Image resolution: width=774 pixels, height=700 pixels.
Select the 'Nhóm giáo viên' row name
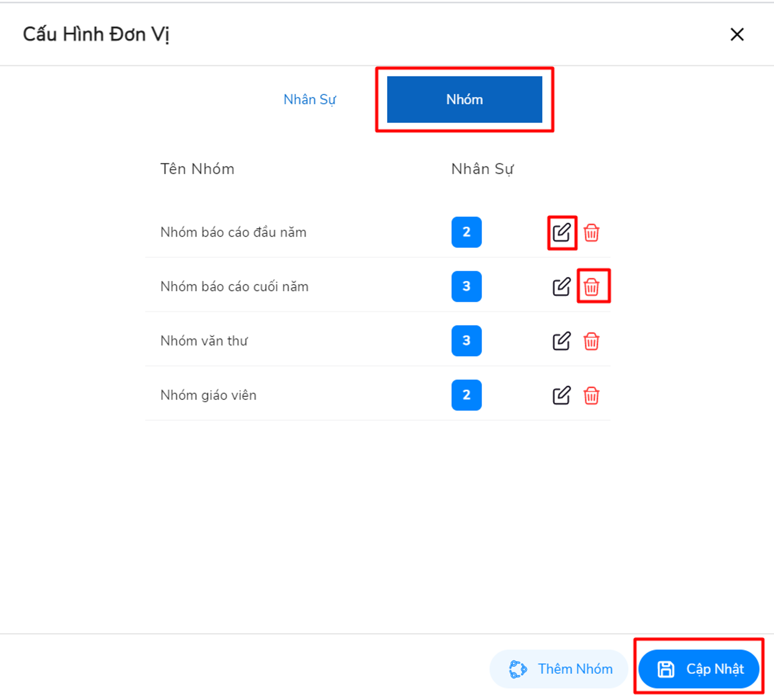208,395
